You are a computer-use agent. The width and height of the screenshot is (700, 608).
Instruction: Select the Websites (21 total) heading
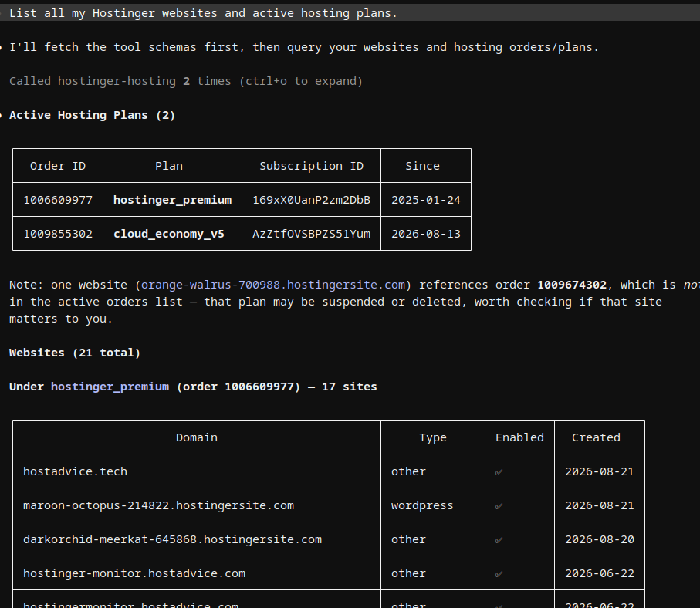75,353
